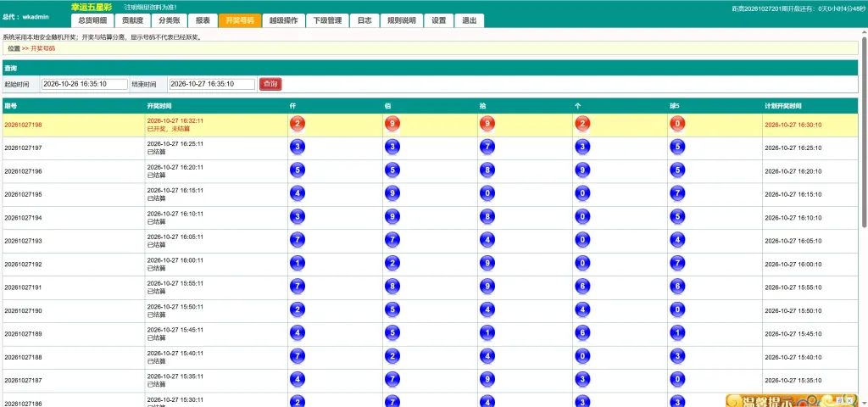Click red 佰 ball in issue 20261027198
Screen dimensions: 868x407
pos(392,124)
